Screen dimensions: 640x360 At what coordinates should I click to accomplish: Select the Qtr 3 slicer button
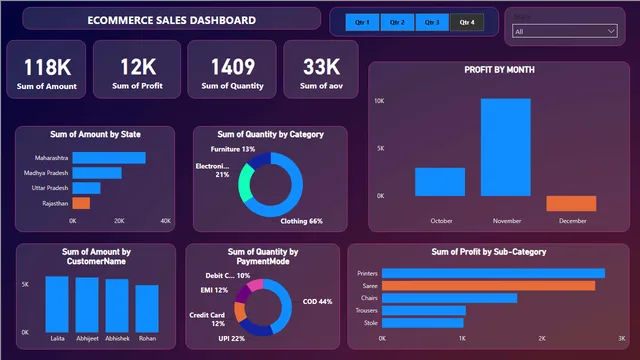tap(432, 22)
